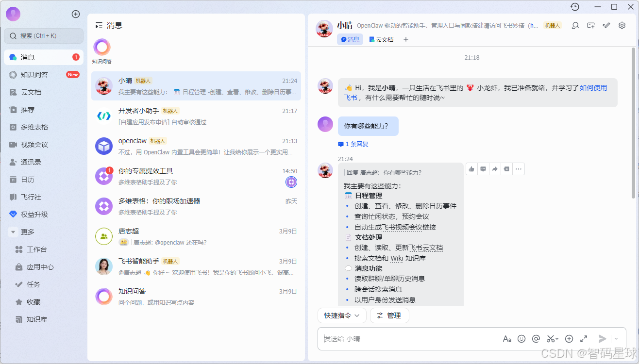
Task: Open the emoji picker in message input
Action: (521, 339)
